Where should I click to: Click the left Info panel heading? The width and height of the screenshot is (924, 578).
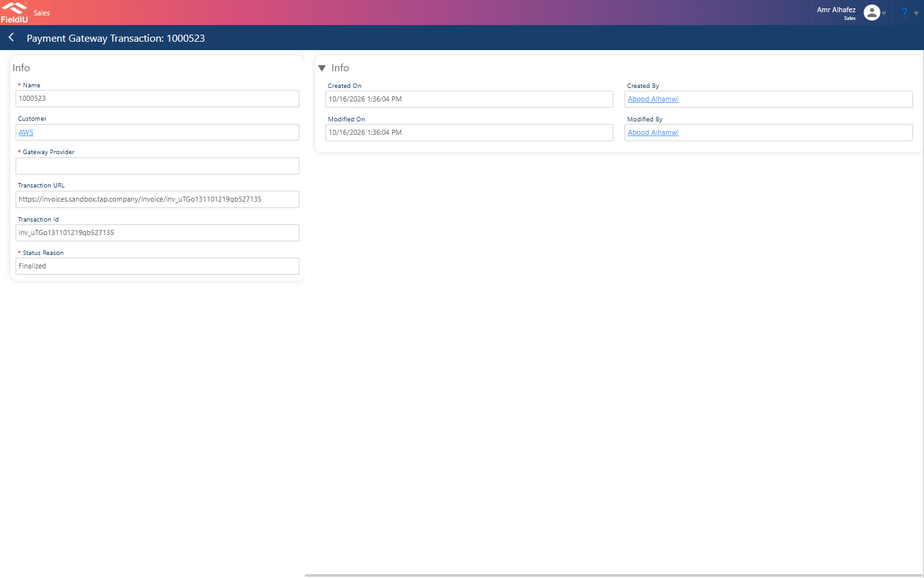[x=21, y=68]
